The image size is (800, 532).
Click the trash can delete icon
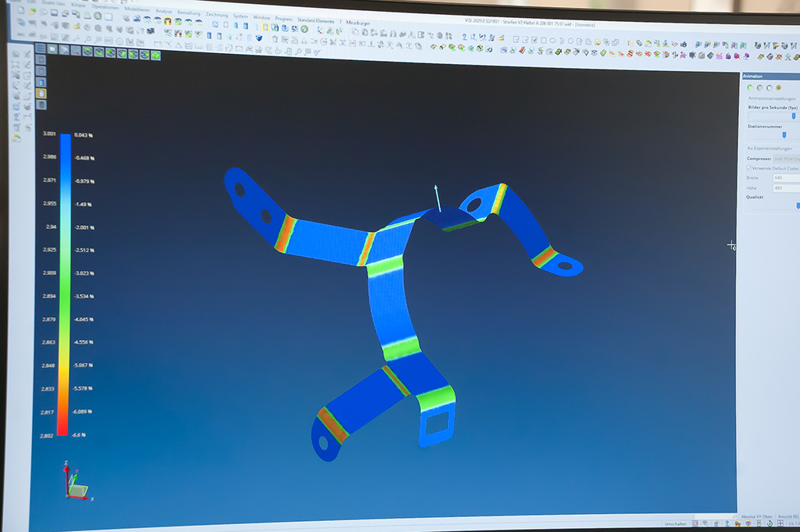click(x=274, y=39)
